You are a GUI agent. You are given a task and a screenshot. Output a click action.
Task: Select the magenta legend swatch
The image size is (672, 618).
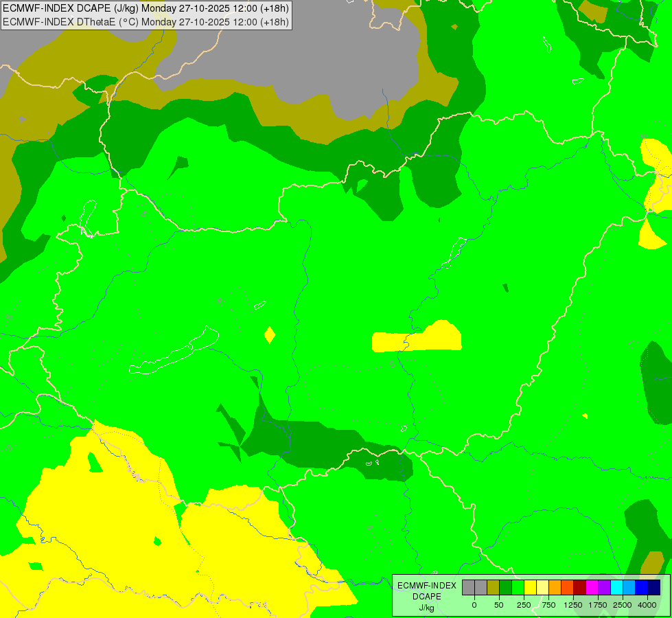592,587
